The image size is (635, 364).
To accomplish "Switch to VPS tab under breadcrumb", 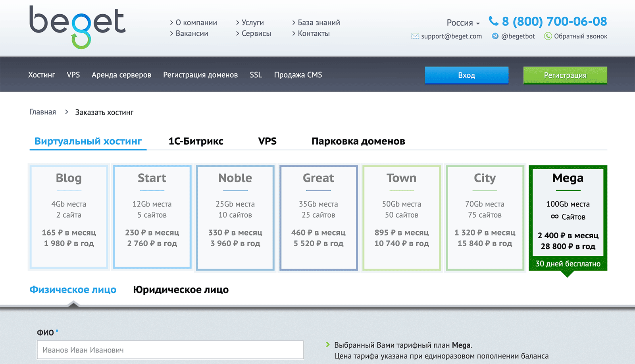I will 267,141.
